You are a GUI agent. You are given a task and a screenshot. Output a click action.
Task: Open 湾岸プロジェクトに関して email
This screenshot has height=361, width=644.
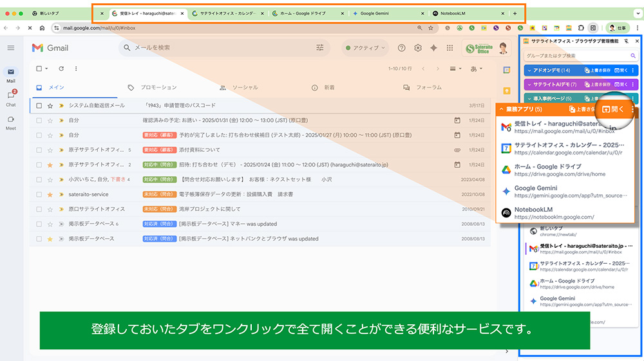pyautogui.click(x=209, y=209)
